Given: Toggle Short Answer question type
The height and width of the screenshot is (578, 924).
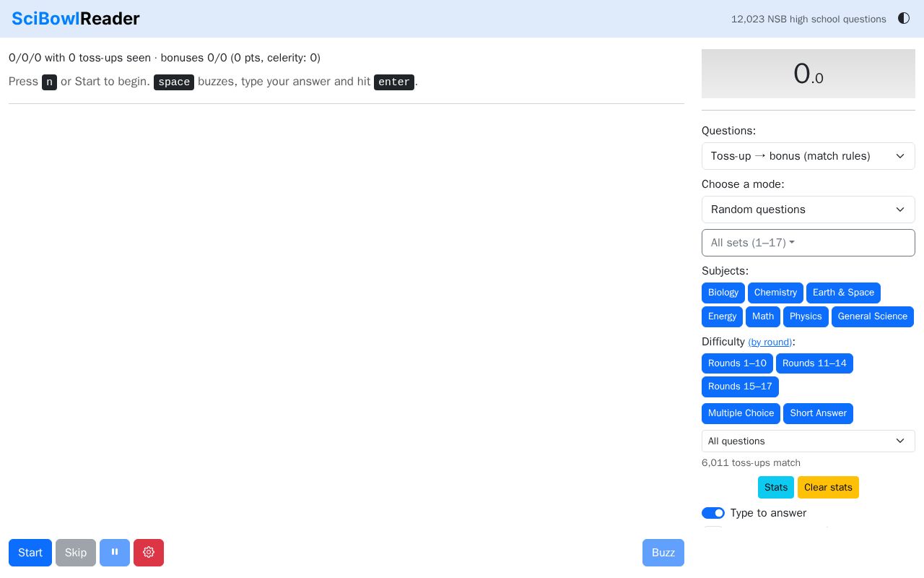Looking at the screenshot, I should coord(818,413).
